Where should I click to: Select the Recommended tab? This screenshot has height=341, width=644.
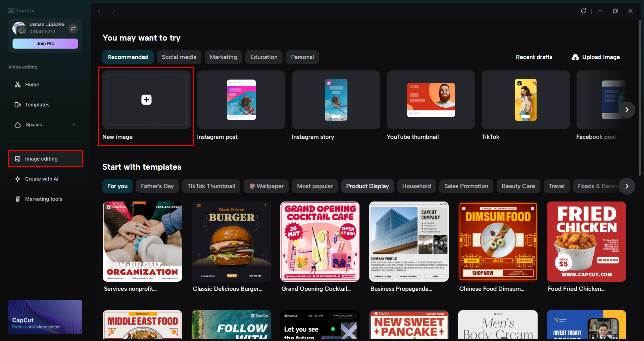click(x=128, y=57)
